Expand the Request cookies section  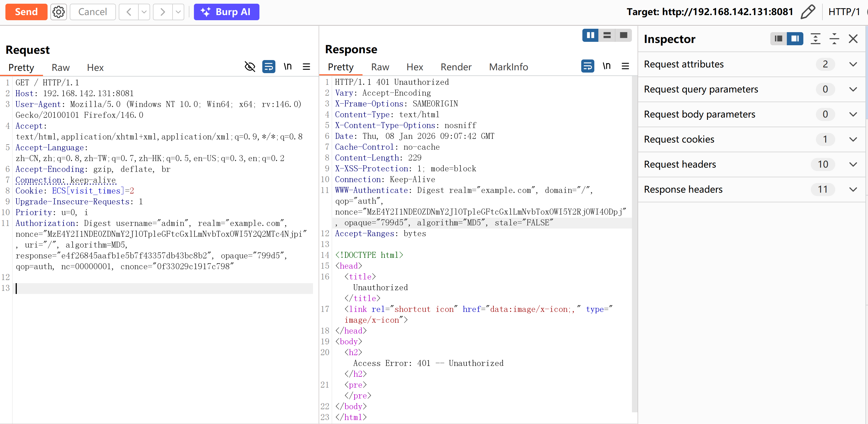[x=853, y=139]
